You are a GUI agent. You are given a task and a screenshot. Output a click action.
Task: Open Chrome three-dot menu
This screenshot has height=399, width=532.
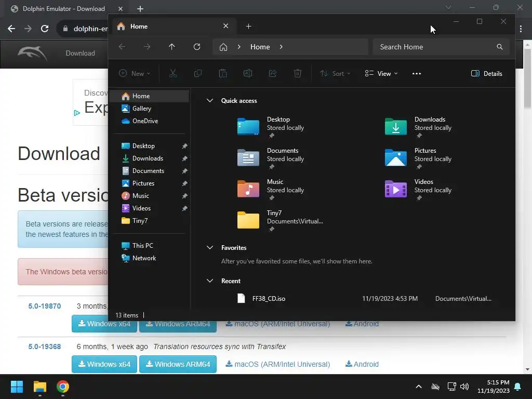point(521,29)
